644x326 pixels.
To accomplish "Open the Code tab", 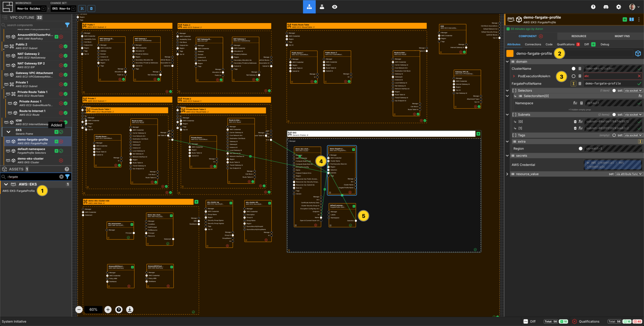I will tap(549, 44).
